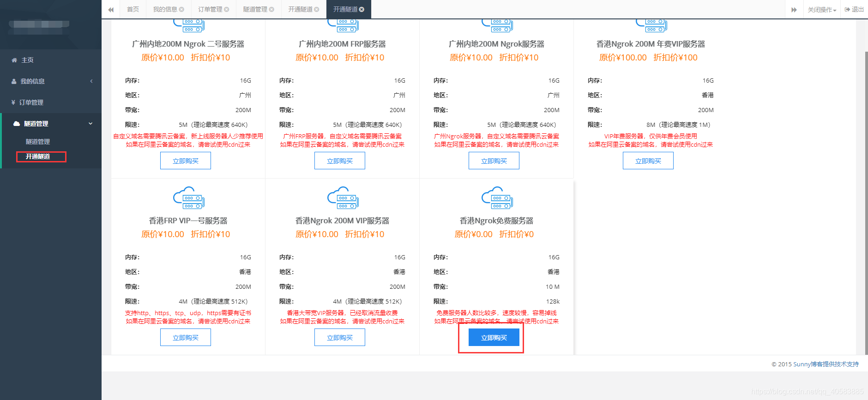Buy 香港Ngrok 200M VIP服务器 via 立即购买
The width and height of the screenshot is (868, 400).
tap(340, 338)
